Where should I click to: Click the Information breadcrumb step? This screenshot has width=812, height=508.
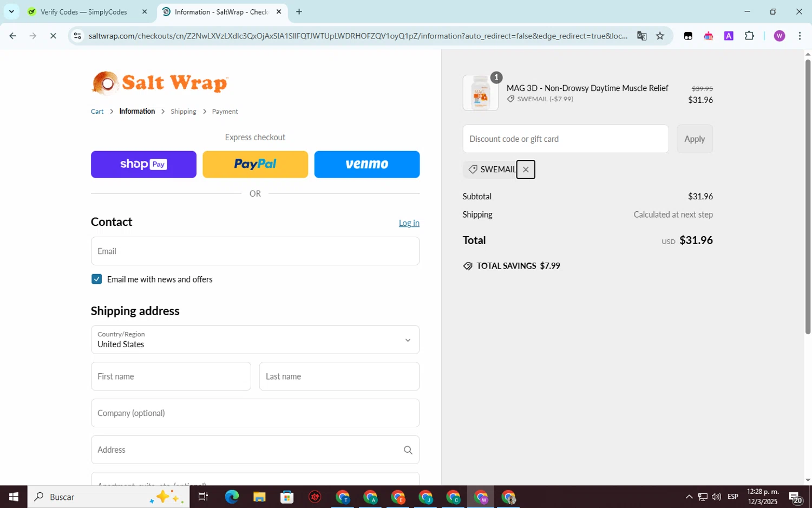pyautogui.click(x=137, y=111)
